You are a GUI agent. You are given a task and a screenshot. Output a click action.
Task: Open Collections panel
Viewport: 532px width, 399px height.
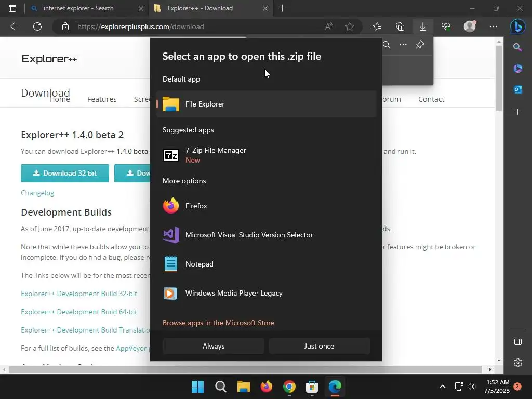pos(400,26)
